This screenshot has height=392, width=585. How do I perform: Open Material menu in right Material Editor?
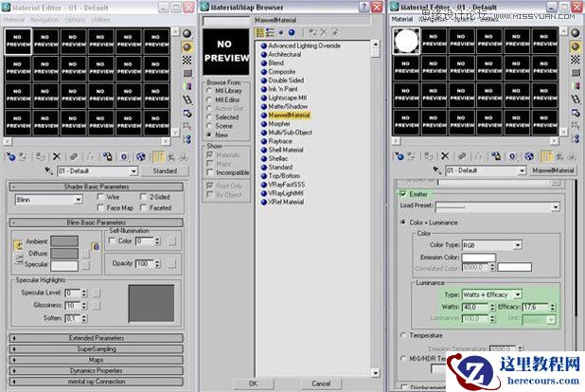pos(402,19)
